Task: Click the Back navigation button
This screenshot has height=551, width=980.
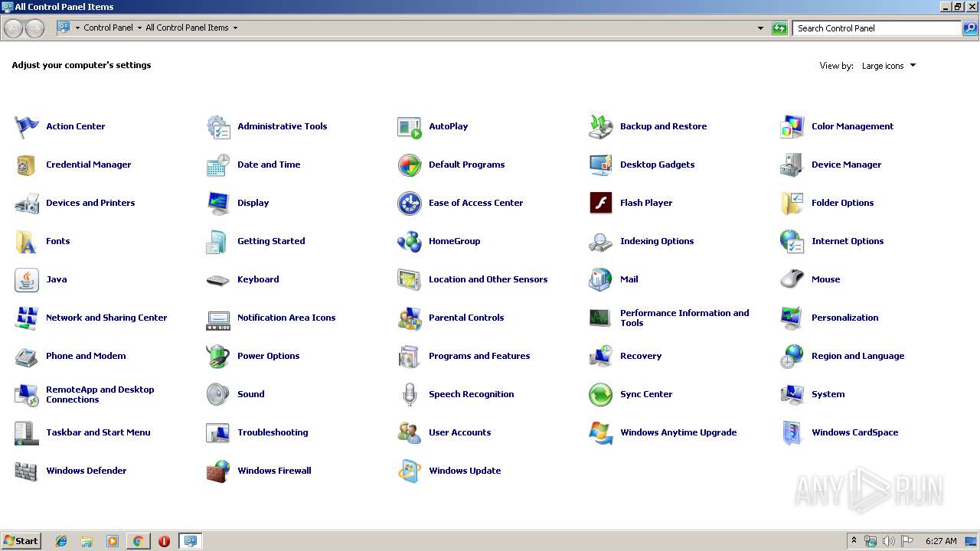Action: 14,28
